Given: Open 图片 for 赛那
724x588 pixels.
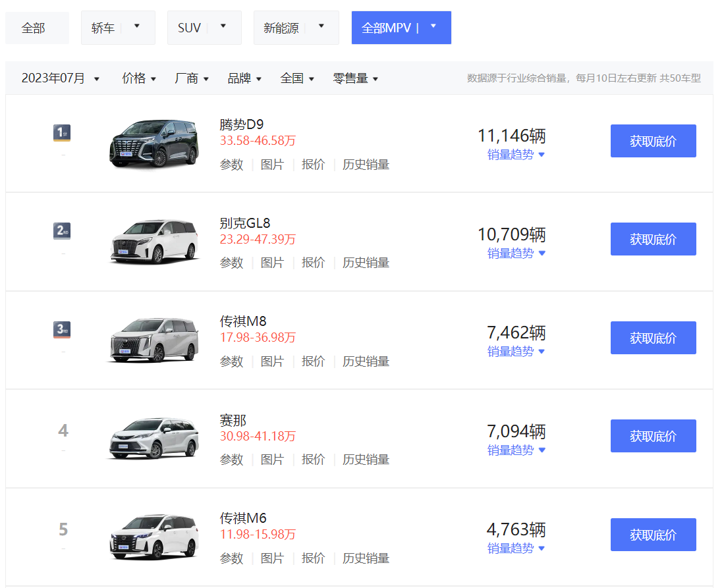Looking at the screenshot, I should (273, 460).
